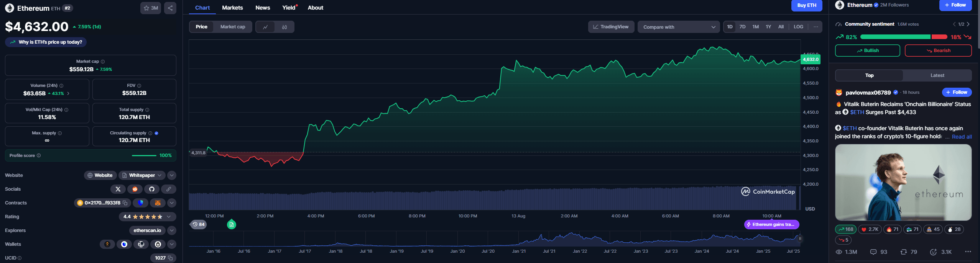Click the info icon next to Market cap

pyautogui.click(x=103, y=62)
